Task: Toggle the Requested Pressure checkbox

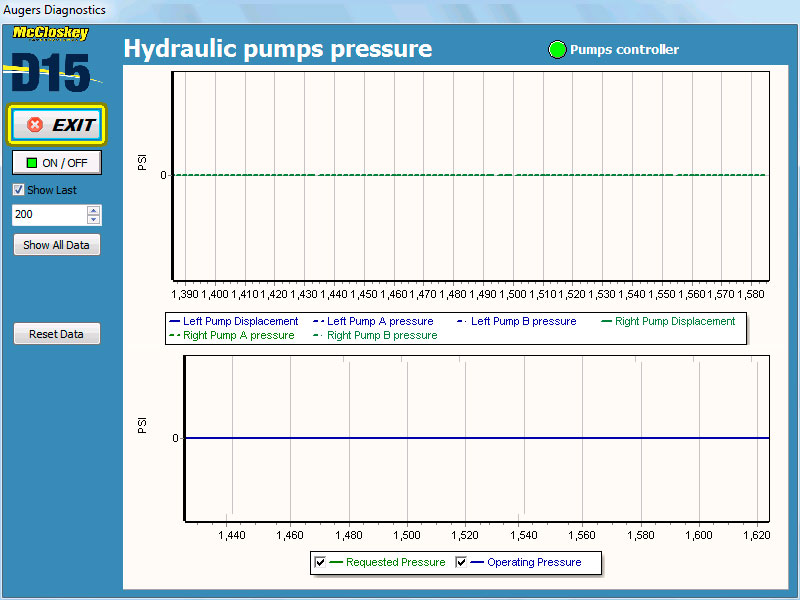Action: tap(320, 563)
